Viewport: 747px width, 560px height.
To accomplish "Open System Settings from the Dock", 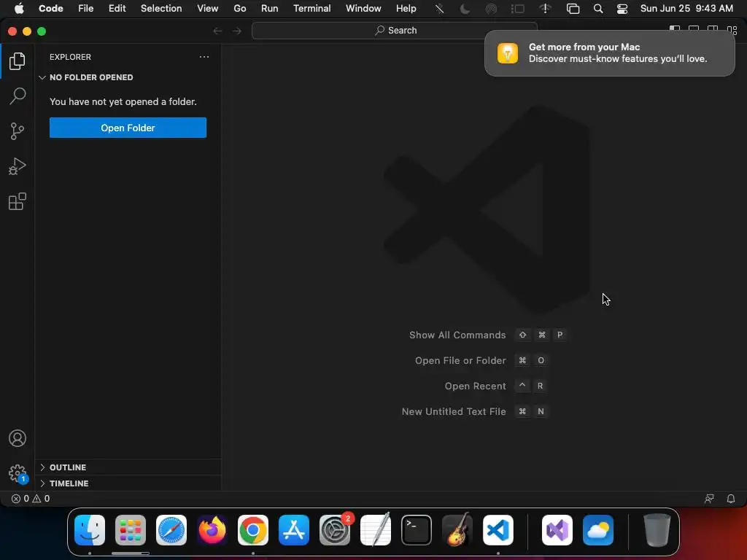I will pyautogui.click(x=335, y=530).
